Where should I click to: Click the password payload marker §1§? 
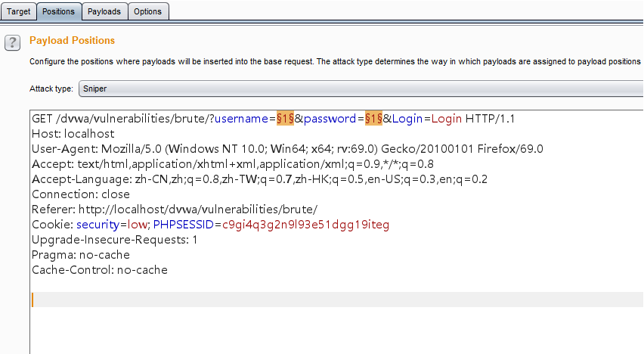pyautogui.click(x=373, y=119)
